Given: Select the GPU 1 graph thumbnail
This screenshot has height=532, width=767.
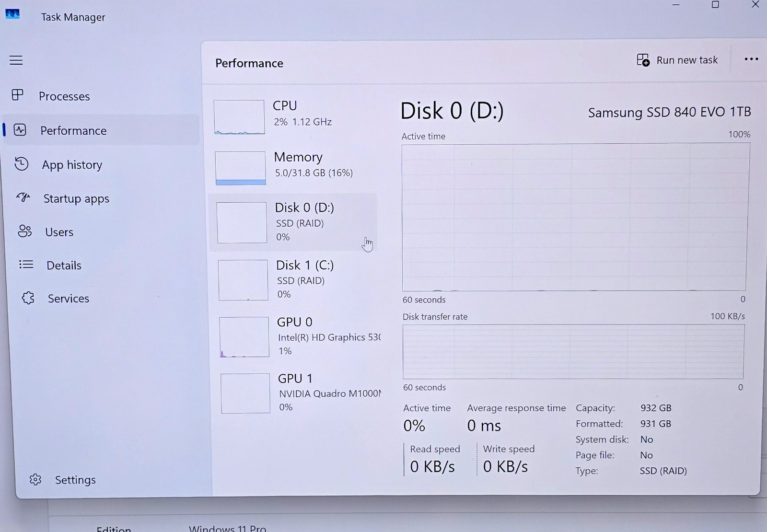Looking at the screenshot, I should 245,393.
